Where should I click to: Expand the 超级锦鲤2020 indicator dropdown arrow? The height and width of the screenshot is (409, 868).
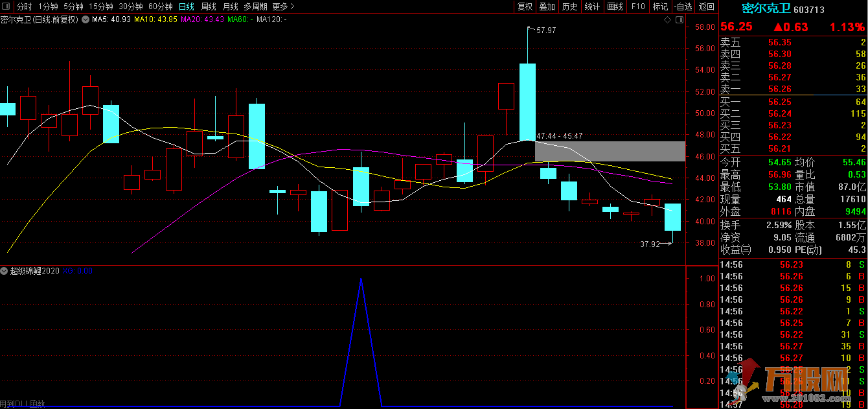click(5, 271)
